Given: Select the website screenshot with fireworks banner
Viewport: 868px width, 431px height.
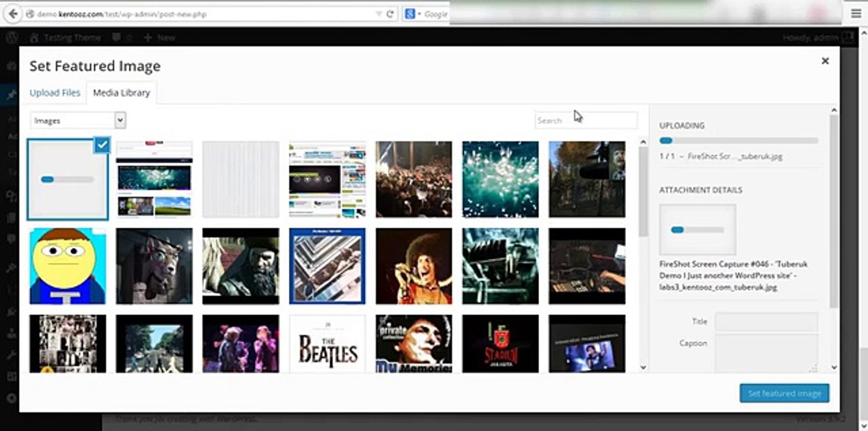Looking at the screenshot, I should pos(154,179).
